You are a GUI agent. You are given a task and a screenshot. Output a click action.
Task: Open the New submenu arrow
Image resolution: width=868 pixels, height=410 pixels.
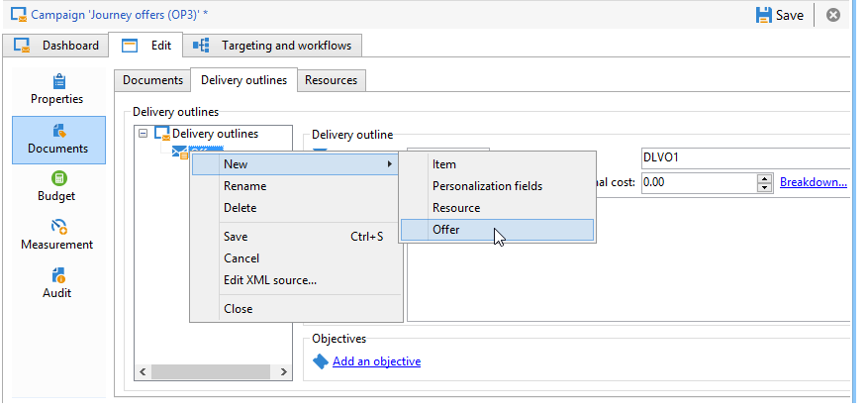tap(389, 163)
